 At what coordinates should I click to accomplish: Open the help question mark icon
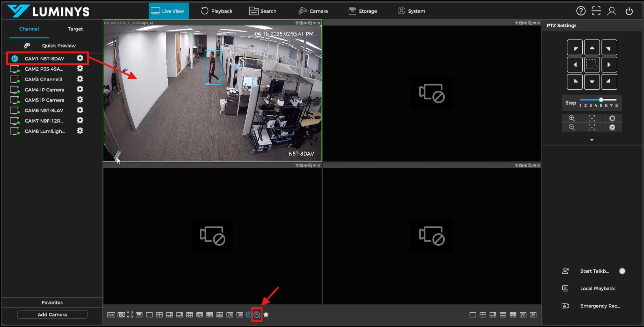581,11
